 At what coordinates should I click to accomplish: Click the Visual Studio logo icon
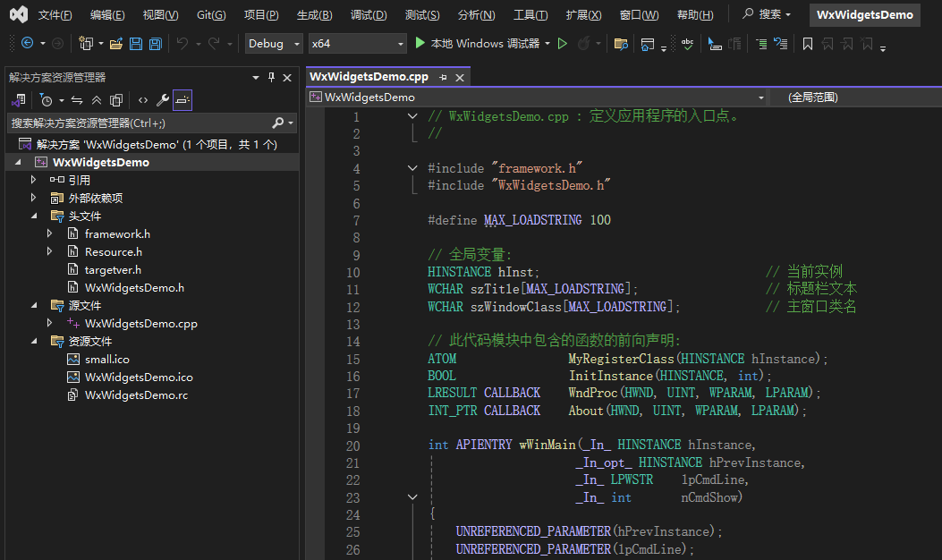pos(19,14)
